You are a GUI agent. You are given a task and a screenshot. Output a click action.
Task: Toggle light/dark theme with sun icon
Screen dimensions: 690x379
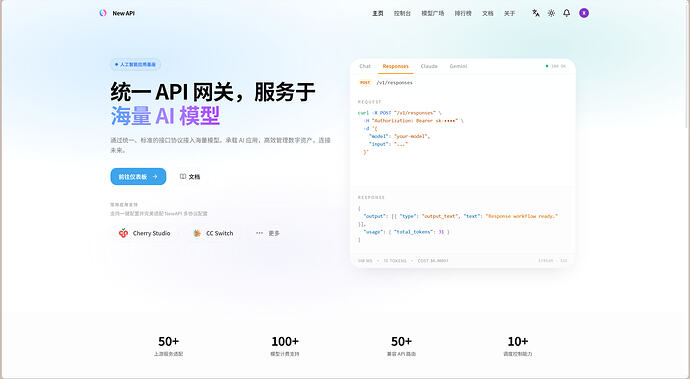click(x=551, y=13)
